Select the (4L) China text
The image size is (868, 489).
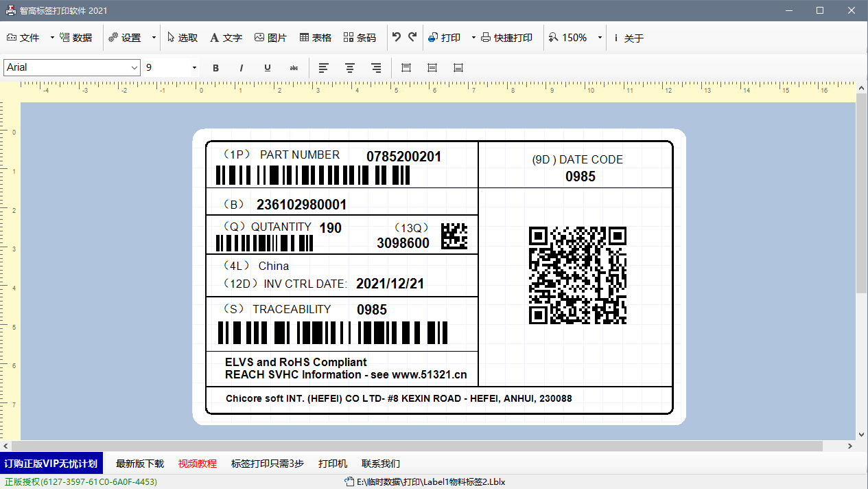click(255, 266)
